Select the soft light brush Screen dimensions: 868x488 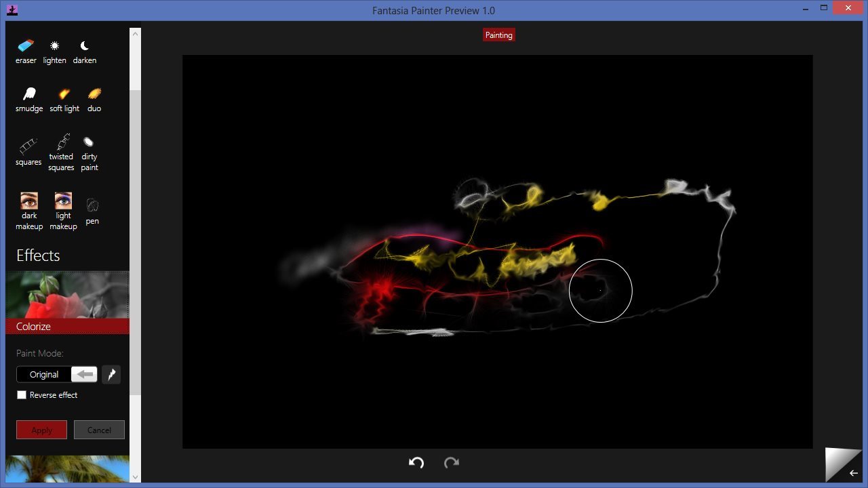point(64,99)
